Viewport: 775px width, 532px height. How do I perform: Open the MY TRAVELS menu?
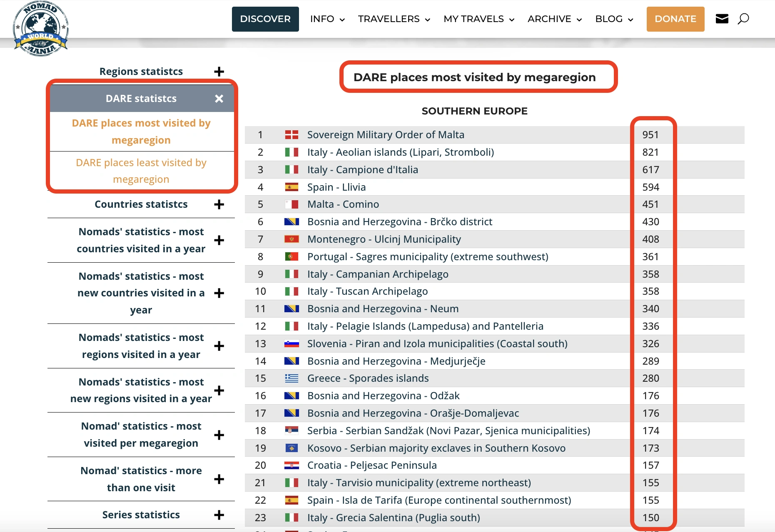[478, 19]
